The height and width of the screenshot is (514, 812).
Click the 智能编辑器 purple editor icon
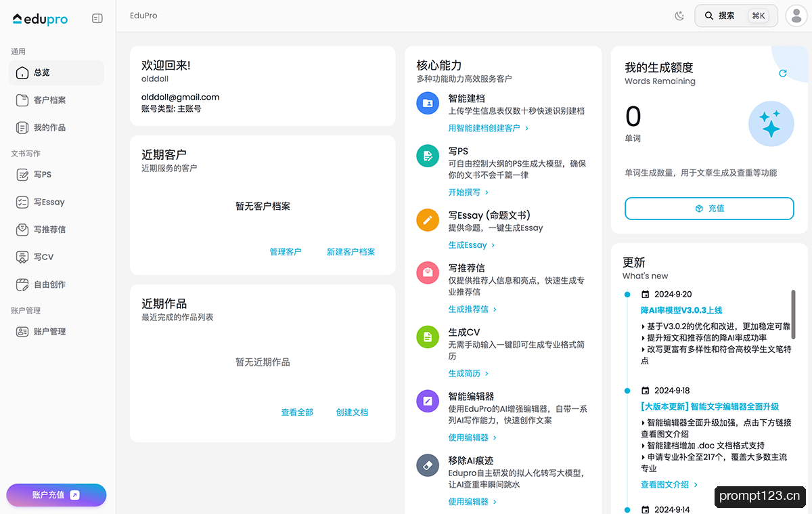428,401
